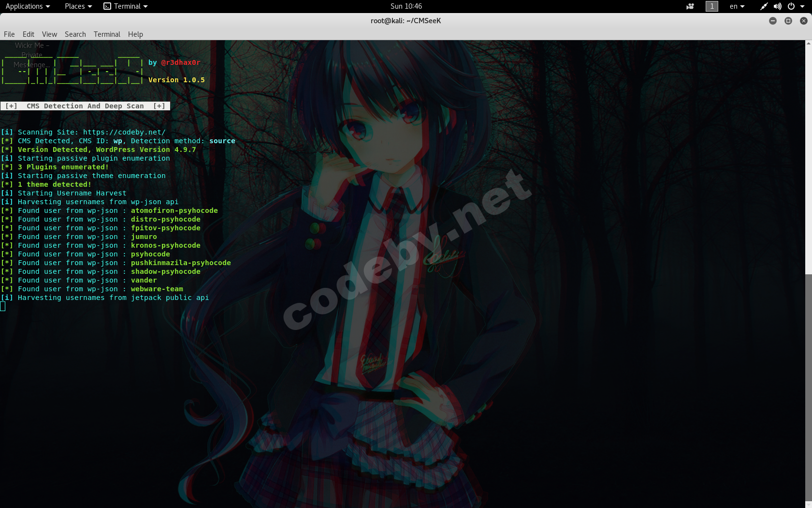This screenshot has height=508, width=812.
Task: Minimize the root@kali terminal window
Action: (x=773, y=21)
